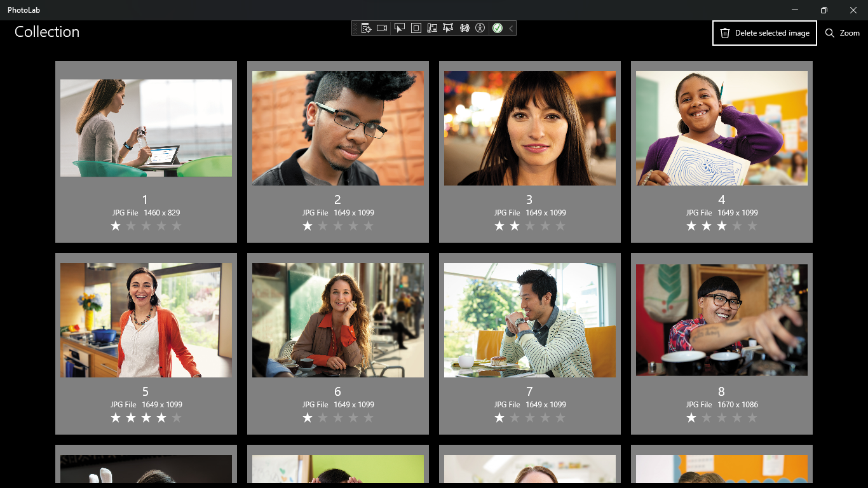The height and width of the screenshot is (488, 868).
Task: Run the accessibility scan person icon
Action: [x=480, y=28]
